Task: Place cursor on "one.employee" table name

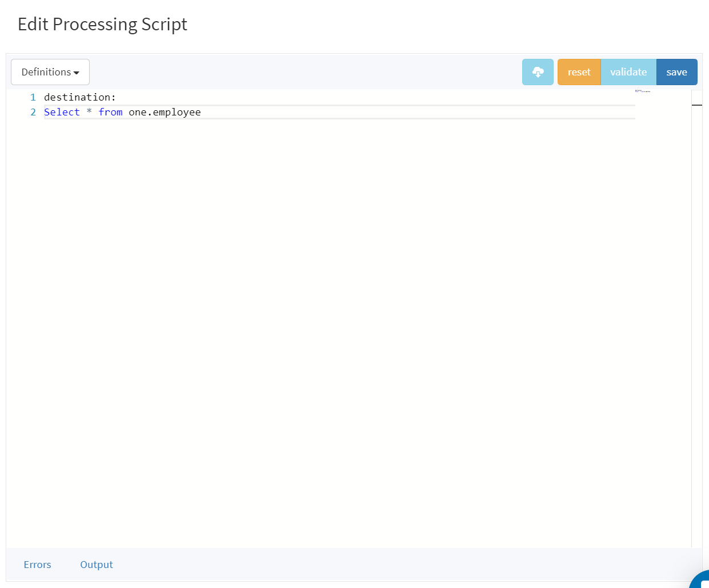Action: coord(165,112)
